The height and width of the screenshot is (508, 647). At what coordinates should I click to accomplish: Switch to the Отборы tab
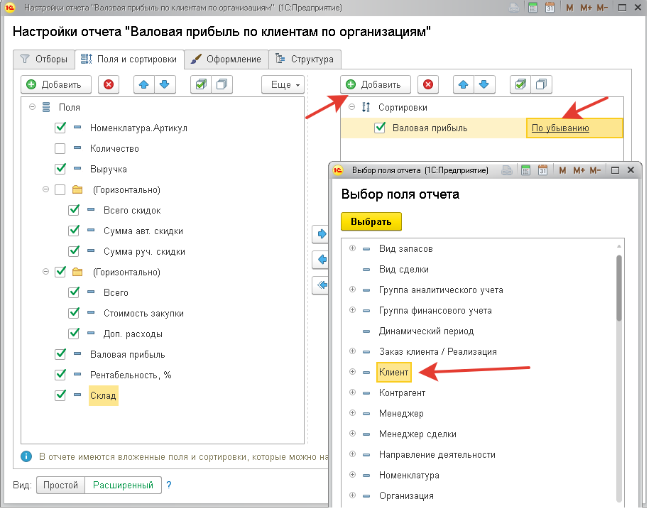point(44,59)
